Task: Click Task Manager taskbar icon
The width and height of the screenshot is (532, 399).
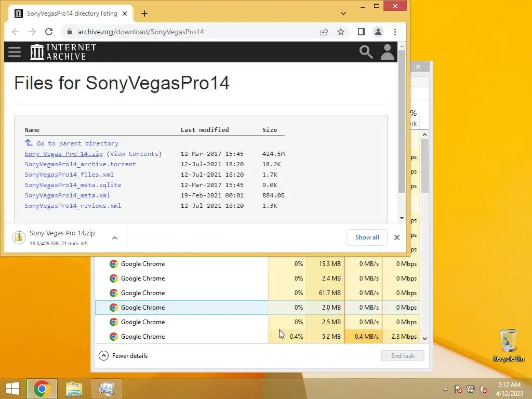Action: point(106,389)
